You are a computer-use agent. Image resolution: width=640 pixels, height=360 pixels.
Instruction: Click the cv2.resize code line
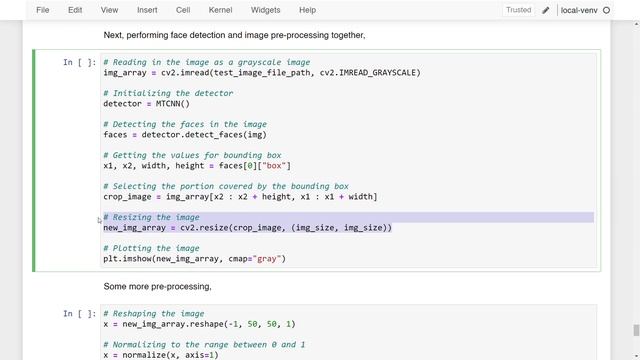pyautogui.click(x=247, y=228)
